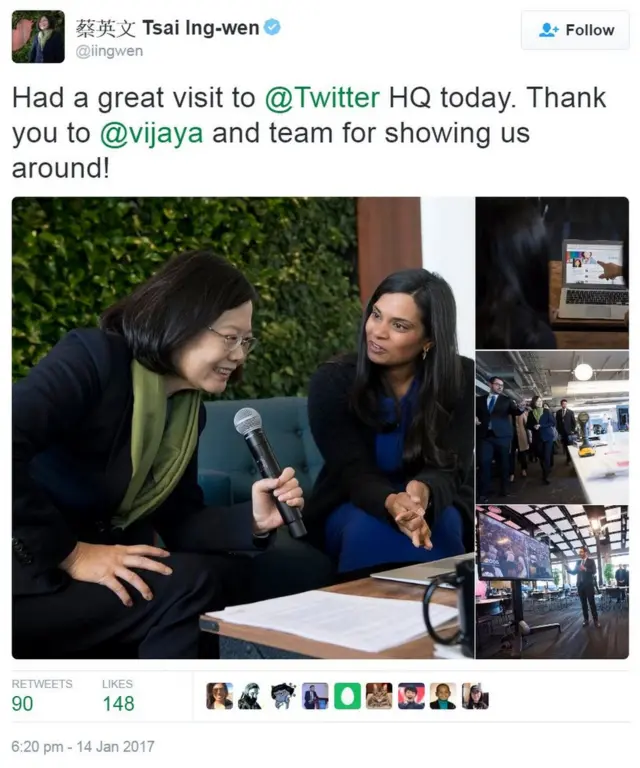Open the office walkthrough photo thumbnail

(x=552, y=427)
